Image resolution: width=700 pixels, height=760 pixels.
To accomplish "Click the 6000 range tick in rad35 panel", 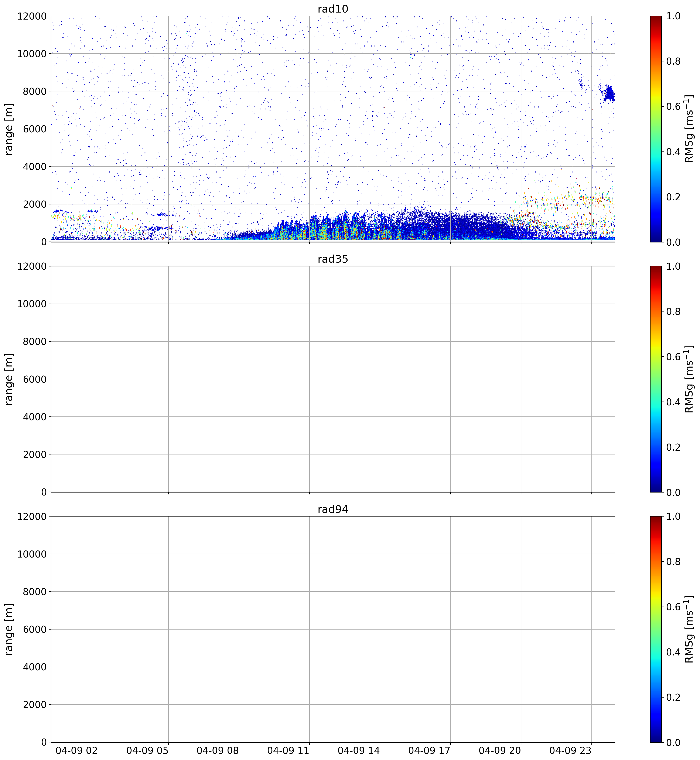I will click(34, 379).
